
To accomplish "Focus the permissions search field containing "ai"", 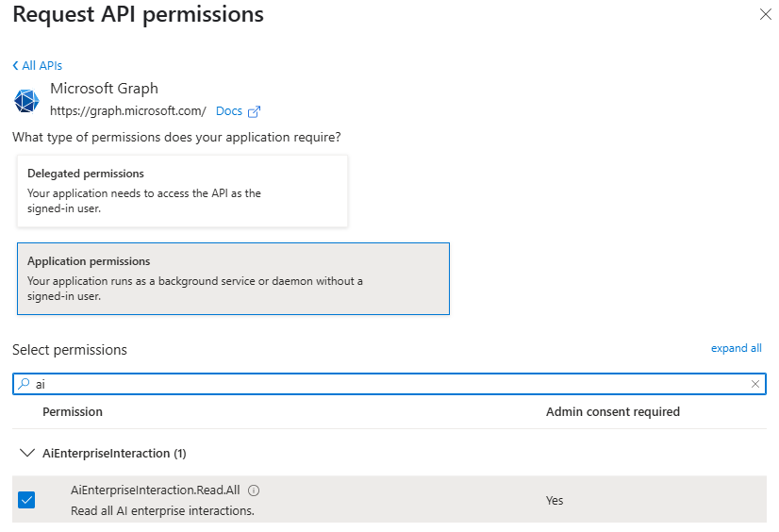I will click(377, 384).
